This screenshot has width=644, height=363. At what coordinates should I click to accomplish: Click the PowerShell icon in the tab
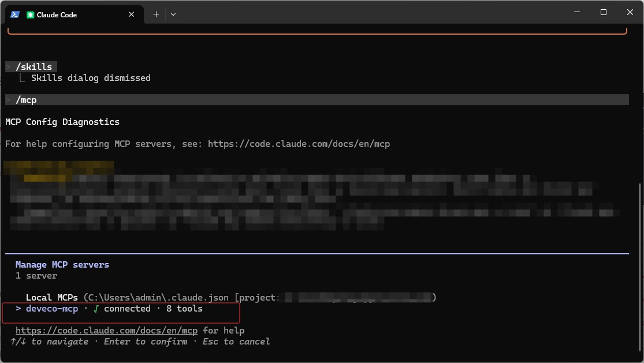click(15, 14)
